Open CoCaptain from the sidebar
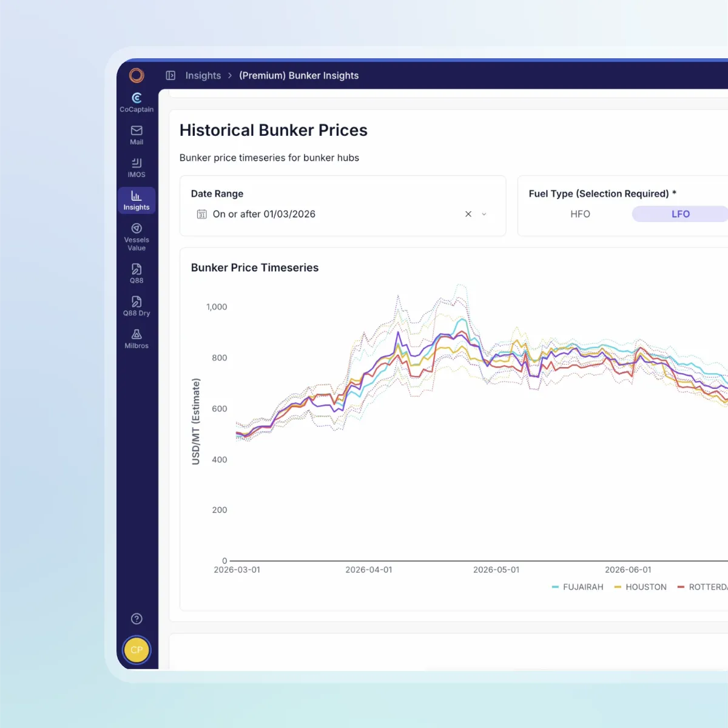728x728 pixels. click(x=136, y=103)
